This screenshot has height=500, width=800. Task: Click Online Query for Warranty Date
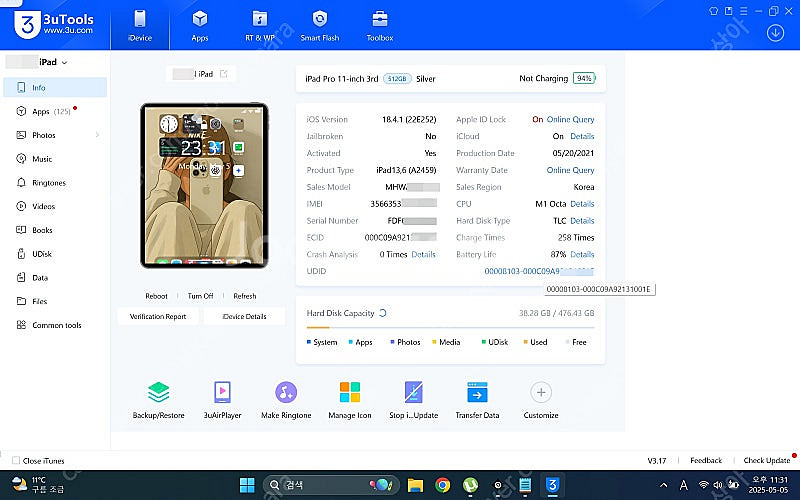(x=570, y=170)
